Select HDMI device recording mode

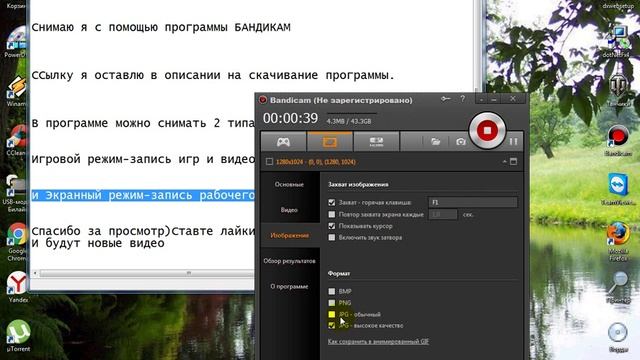pos(376,142)
